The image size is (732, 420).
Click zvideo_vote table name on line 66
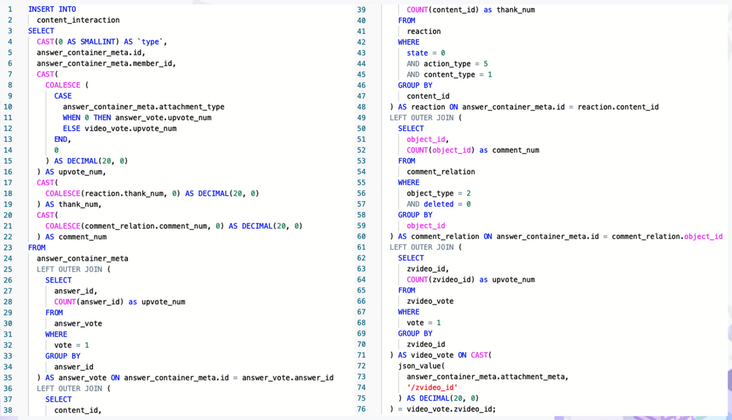(x=430, y=301)
